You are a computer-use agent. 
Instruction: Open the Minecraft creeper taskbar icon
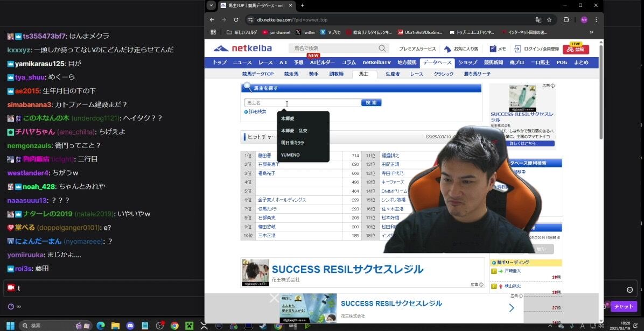[190, 326]
